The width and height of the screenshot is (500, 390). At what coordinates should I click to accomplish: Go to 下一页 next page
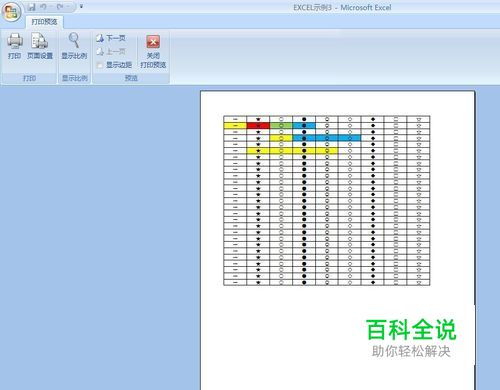[x=111, y=38]
